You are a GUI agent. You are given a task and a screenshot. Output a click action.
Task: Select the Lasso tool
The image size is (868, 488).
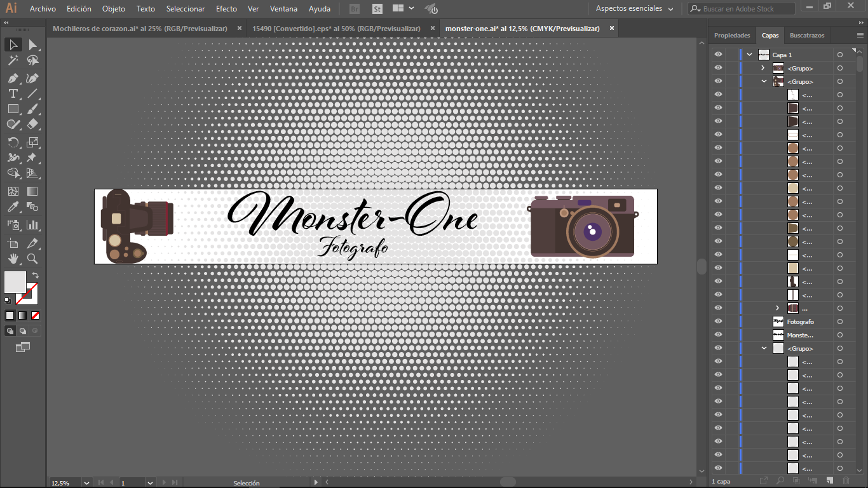(x=32, y=61)
